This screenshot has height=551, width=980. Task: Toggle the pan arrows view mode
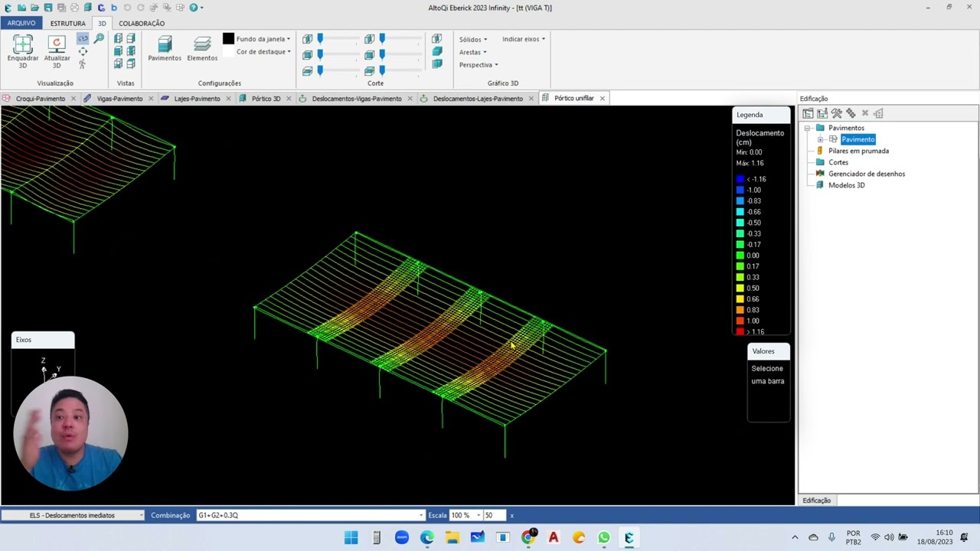tap(83, 52)
